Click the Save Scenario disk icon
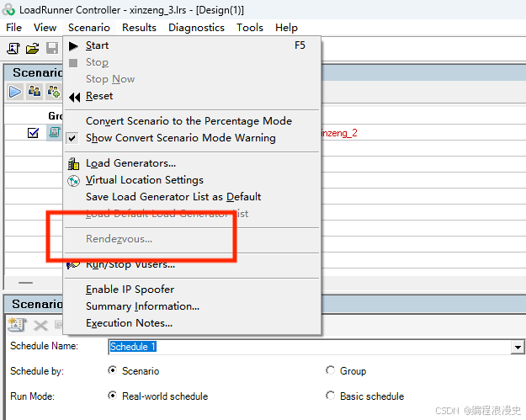Viewport: 526px width, 420px height. [52, 49]
